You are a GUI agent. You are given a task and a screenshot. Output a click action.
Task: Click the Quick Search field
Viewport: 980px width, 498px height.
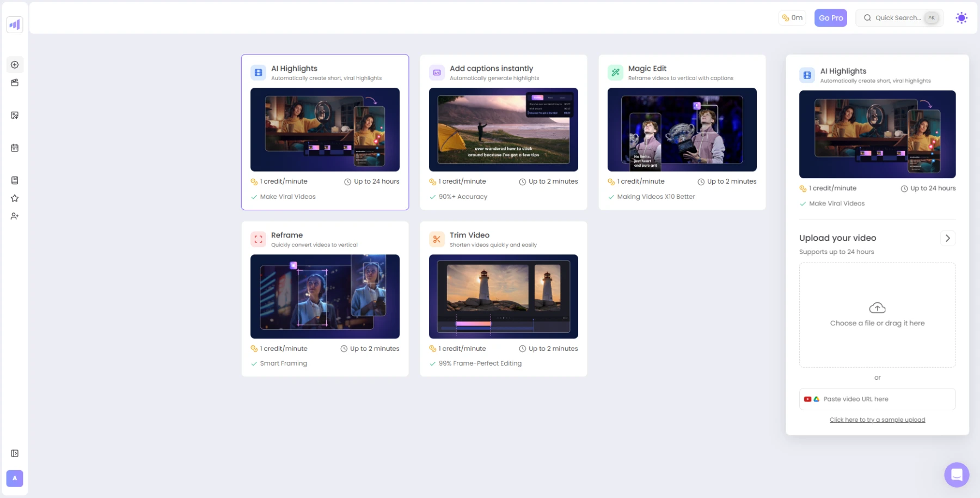point(898,18)
